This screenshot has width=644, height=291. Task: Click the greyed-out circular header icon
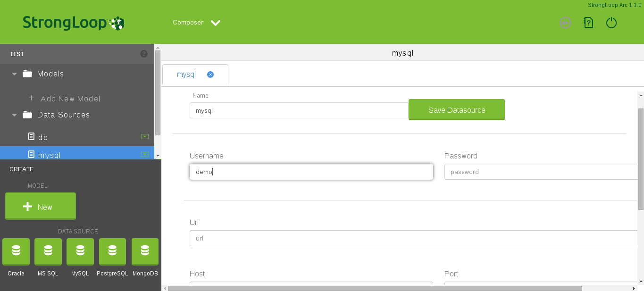565,23
